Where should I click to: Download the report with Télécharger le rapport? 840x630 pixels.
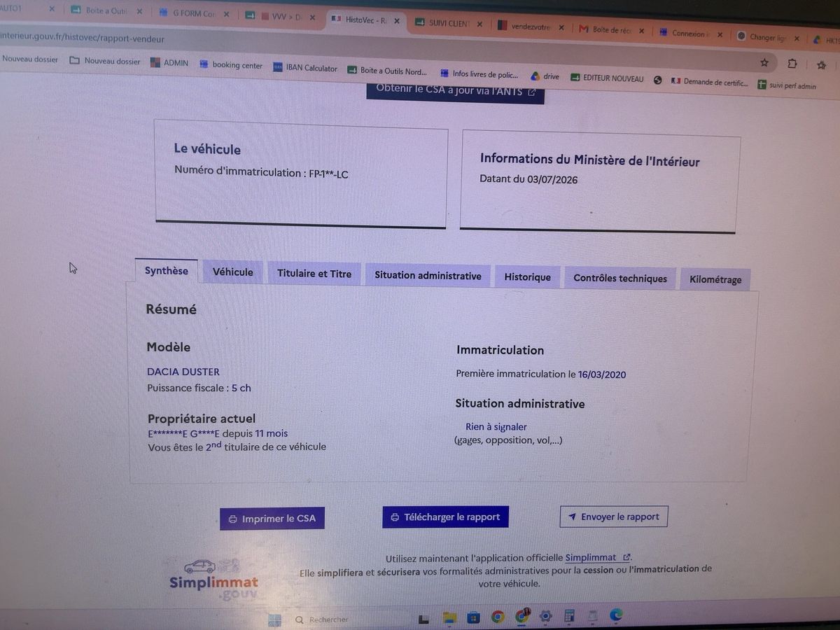tap(445, 517)
